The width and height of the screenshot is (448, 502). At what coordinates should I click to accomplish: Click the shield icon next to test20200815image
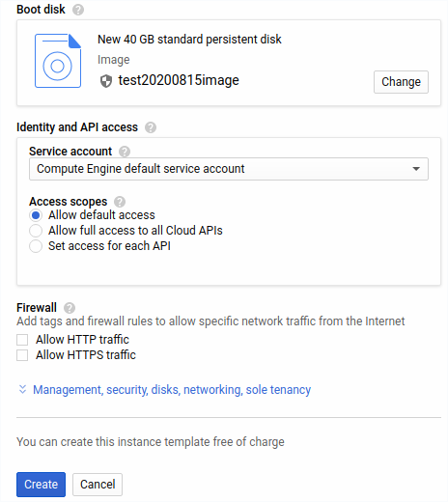106,81
